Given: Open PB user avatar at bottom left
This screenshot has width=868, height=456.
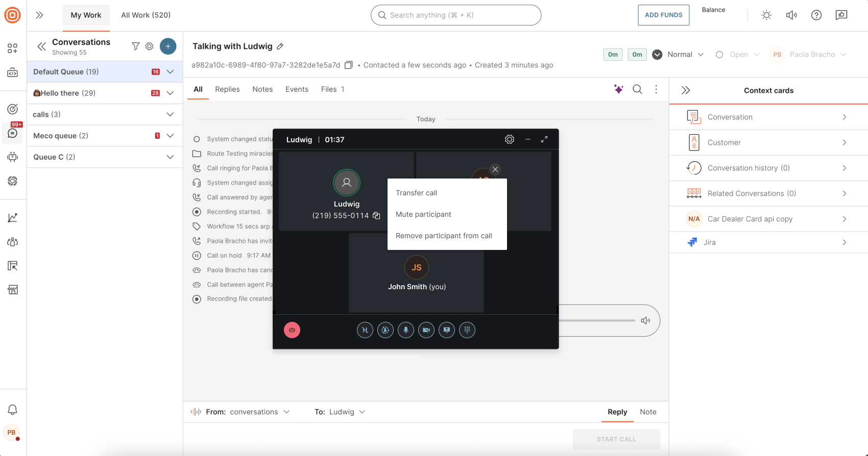Looking at the screenshot, I should coord(12,433).
